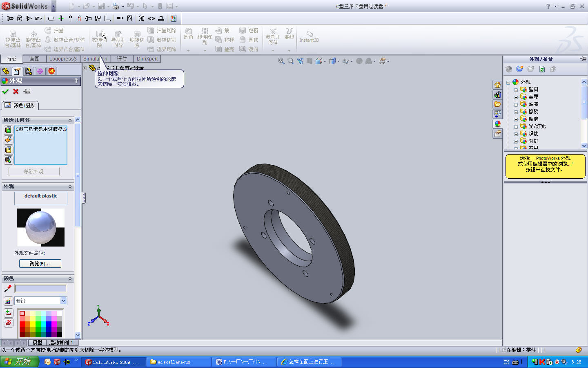Open the File Explorer task pane tab

coord(497,104)
